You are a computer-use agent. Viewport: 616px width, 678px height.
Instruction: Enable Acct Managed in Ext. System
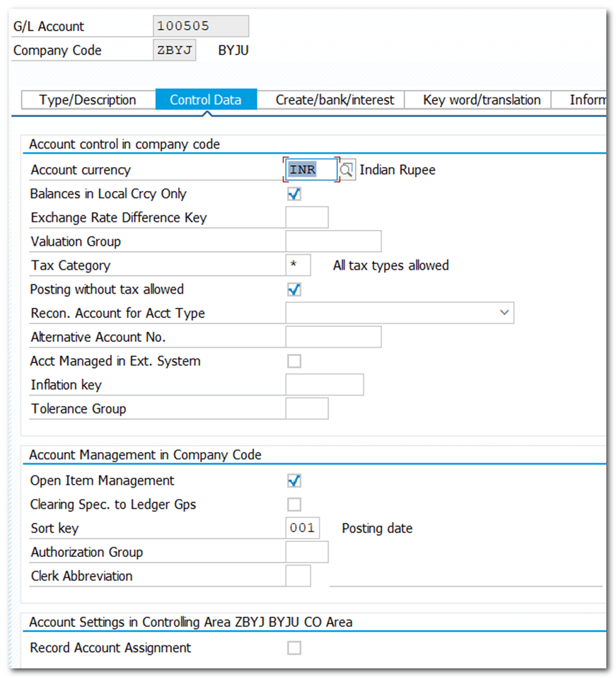coord(294,362)
